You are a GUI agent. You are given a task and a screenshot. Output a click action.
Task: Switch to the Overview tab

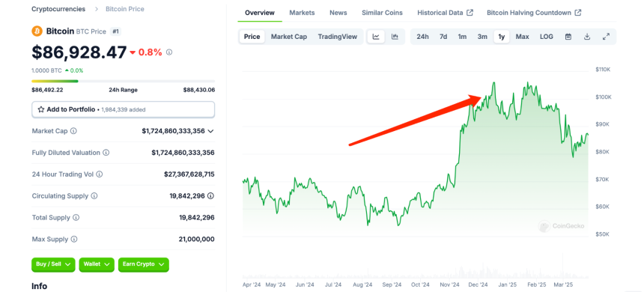point(260,13)
